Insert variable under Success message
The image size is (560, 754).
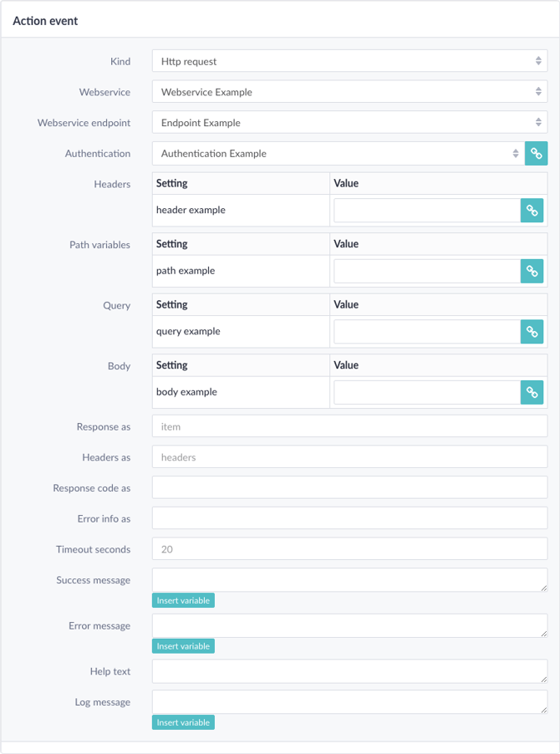tap(183, 600)
